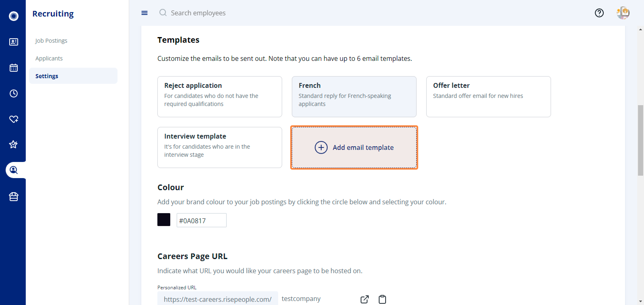Viewport: 644px width, 305px height.
Task: Click the Personalized URL label
Action: [x=177, y=287]
